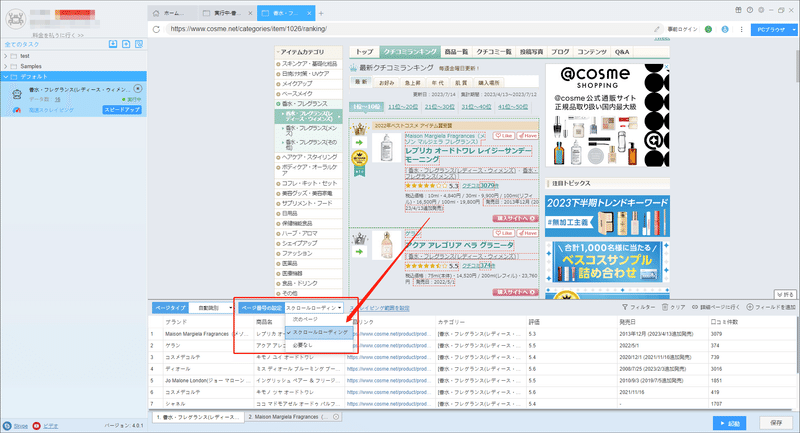Collapse the デフォルト folder
The height and width of the screenshot is (433, 800).
point(6,77)
